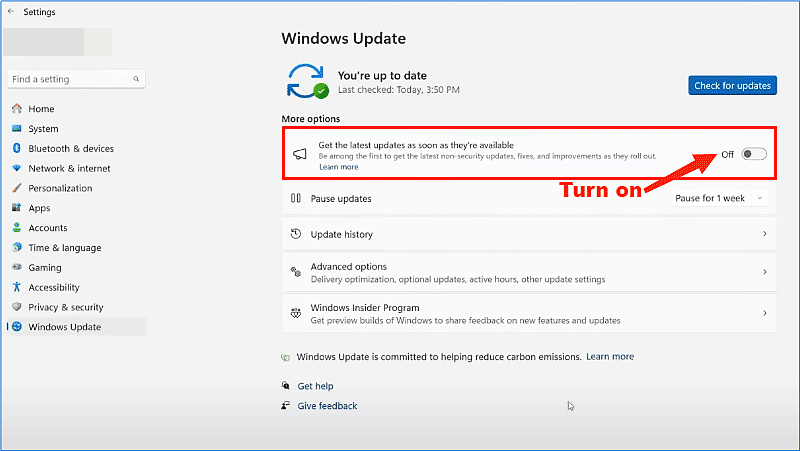This screenshot has width=800, height=451.
Task: Click the Windows Update page heading
Action: click(344, 38)
